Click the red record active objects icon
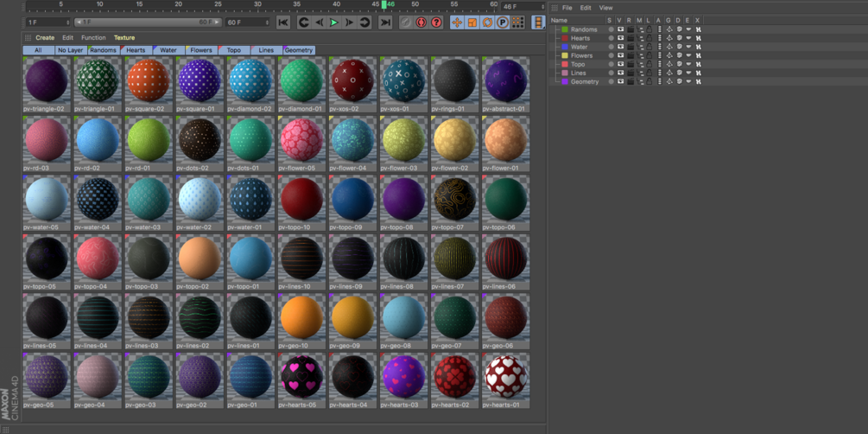The width and height of the screenshot is (868, 434). [421, 22]
